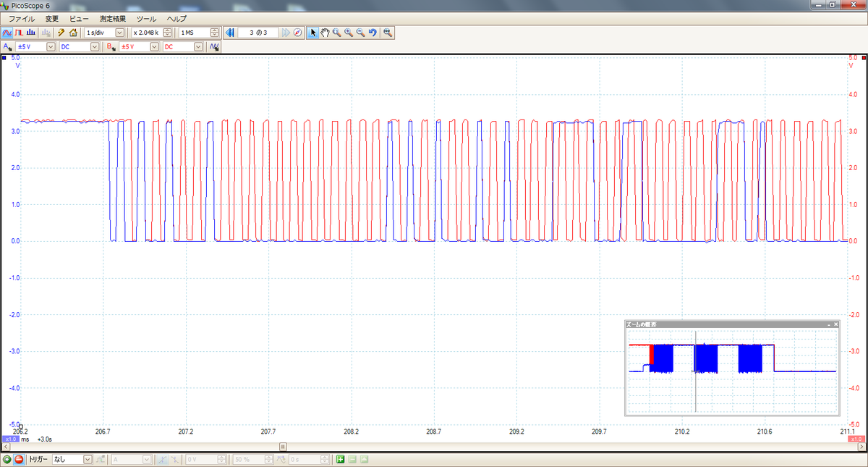
Task: Switch to spectrum mode icon
Action: click(x=30, y=33)
